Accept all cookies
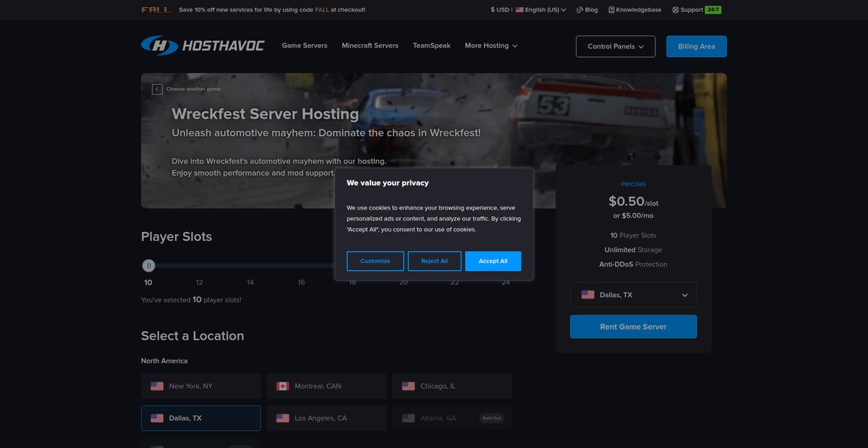This screenshot has height=448, width=868. pos(493,261)
